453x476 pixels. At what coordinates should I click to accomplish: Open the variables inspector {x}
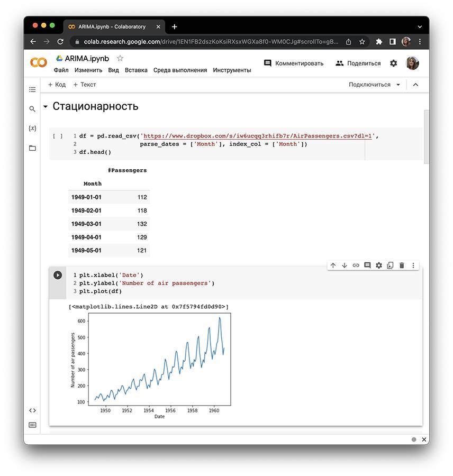[32, 129]
